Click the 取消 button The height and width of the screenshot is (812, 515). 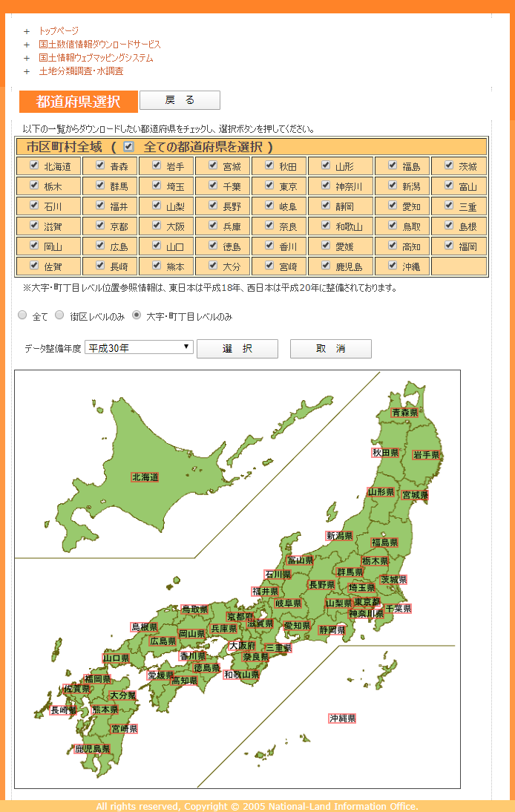pos(330,349)
